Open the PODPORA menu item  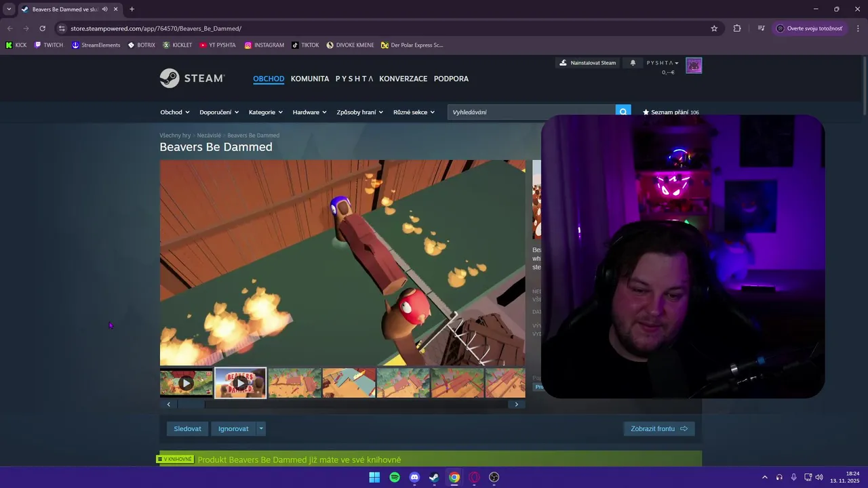click(451, 79)
